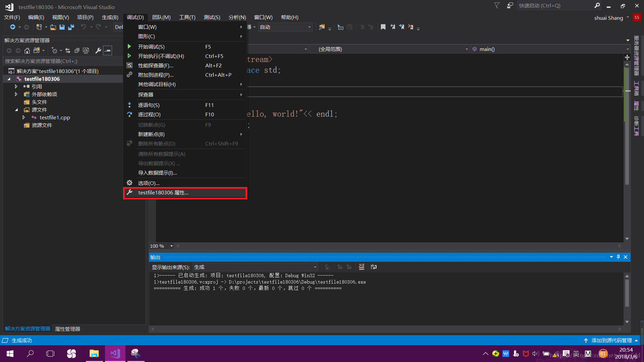Collapse the 源文件 folder node

16,110
